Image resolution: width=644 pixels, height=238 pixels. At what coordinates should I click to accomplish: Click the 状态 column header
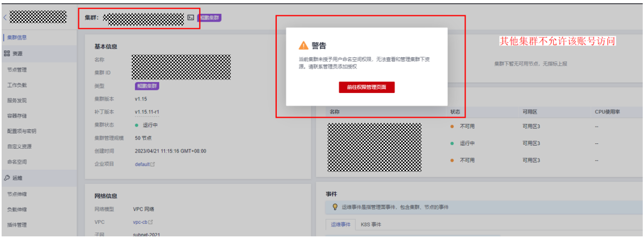tap(455, 112)
